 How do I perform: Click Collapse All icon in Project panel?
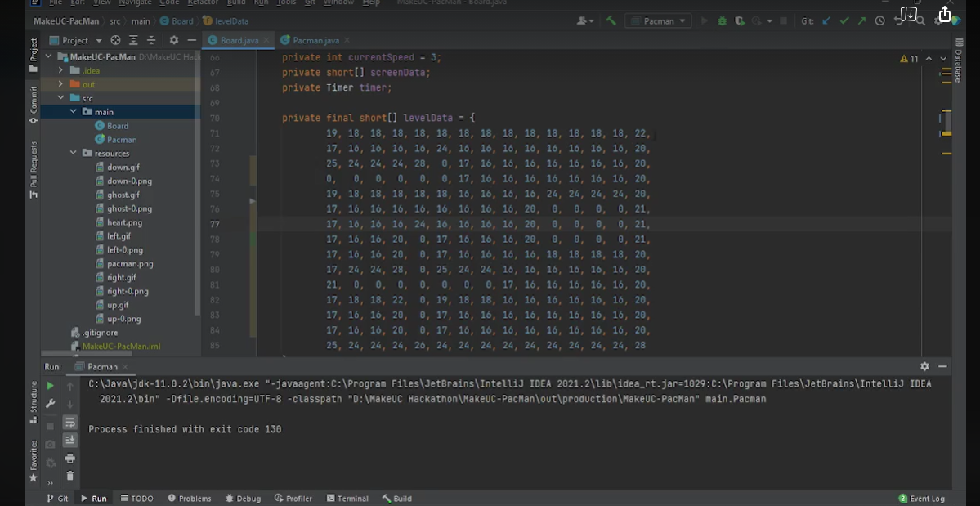(x=150, y=40)
